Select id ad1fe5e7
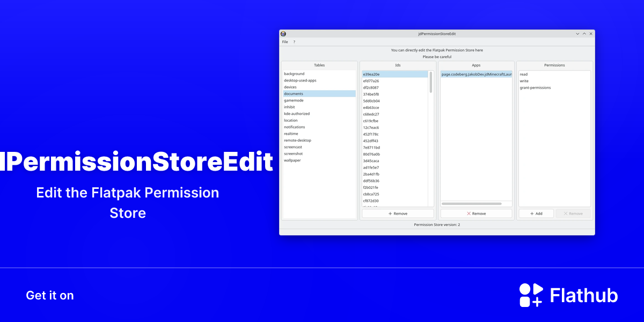The width and height of the screenshot is (644, 322). point(395,167)
